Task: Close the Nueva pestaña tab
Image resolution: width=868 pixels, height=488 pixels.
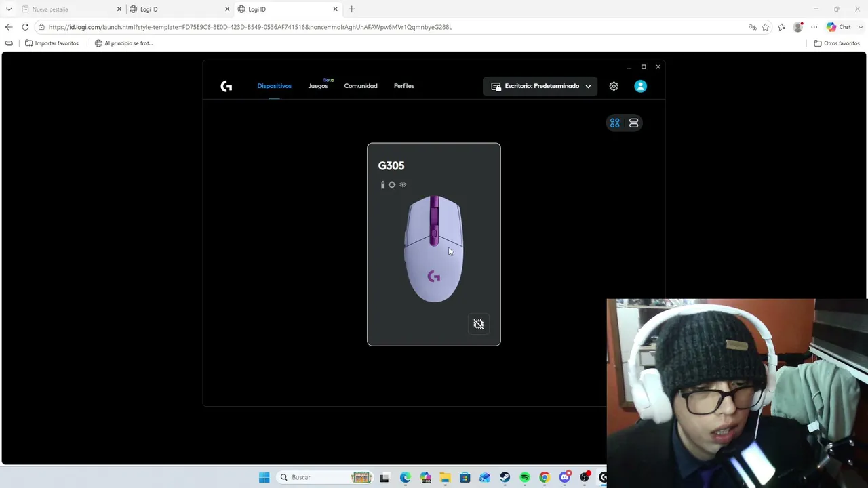Action: [119, 9]
